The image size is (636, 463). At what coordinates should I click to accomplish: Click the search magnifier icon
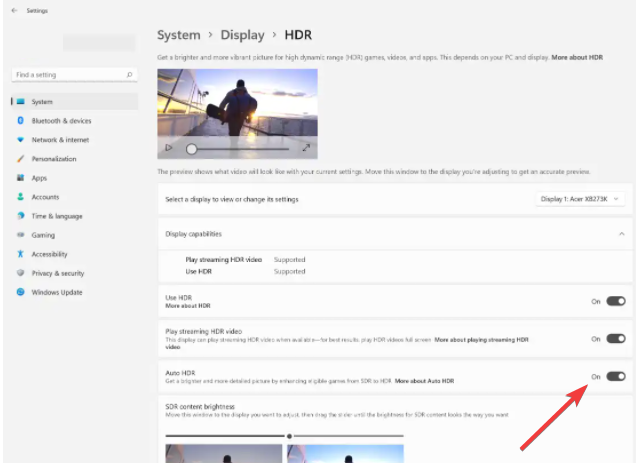tap(130, 75)
